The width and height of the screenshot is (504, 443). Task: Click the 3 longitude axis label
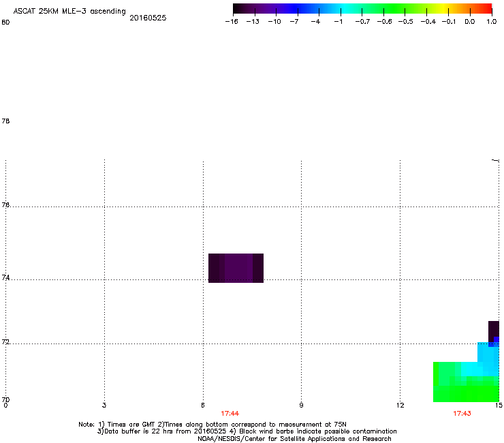point(104,405)
